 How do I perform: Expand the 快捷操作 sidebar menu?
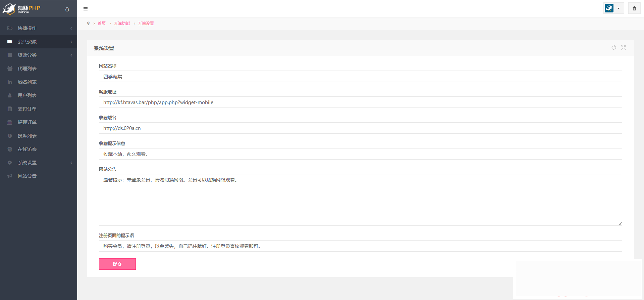39,28
